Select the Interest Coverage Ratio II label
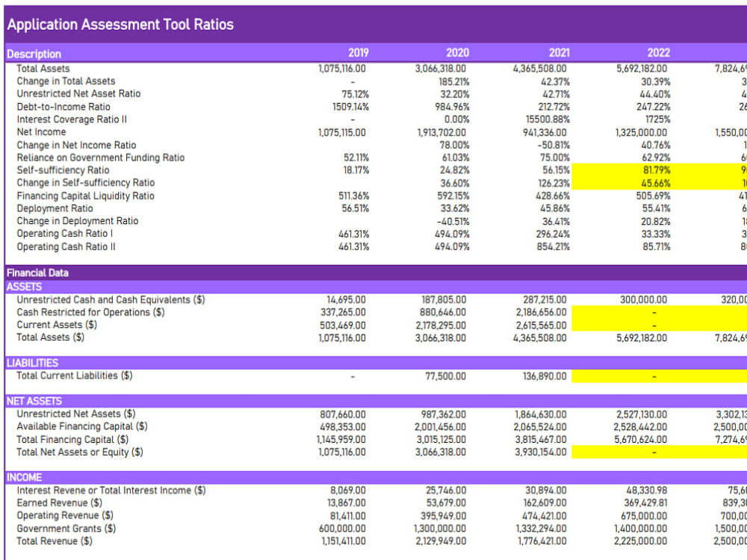Image resolution: width=747 pixels, height=560 pixels. click(72, 119)
